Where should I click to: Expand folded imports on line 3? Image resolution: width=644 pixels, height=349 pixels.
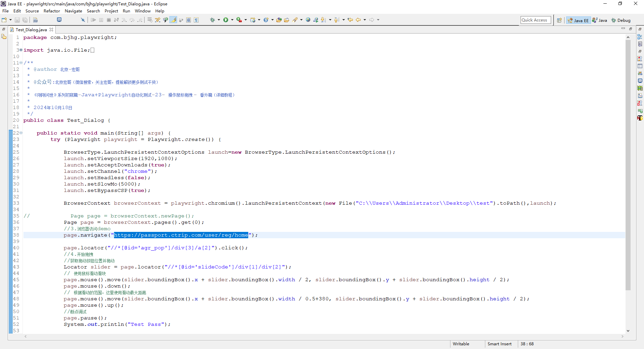(21, 50)
